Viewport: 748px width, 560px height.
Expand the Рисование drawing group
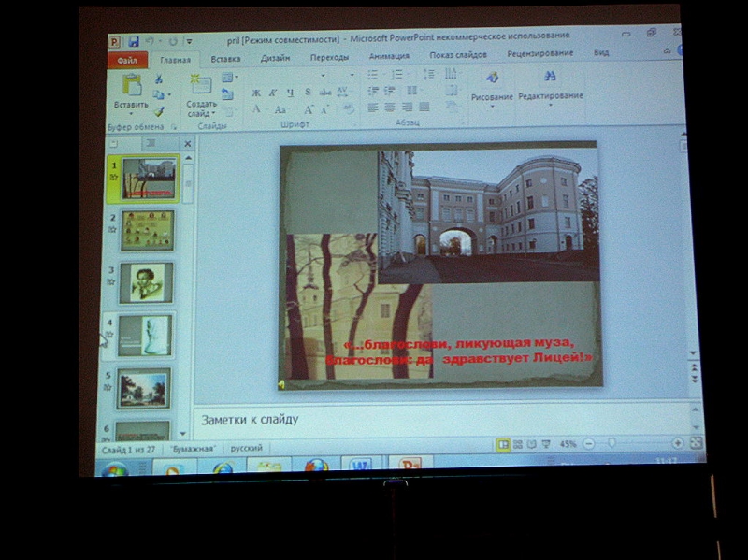(492, 89)
